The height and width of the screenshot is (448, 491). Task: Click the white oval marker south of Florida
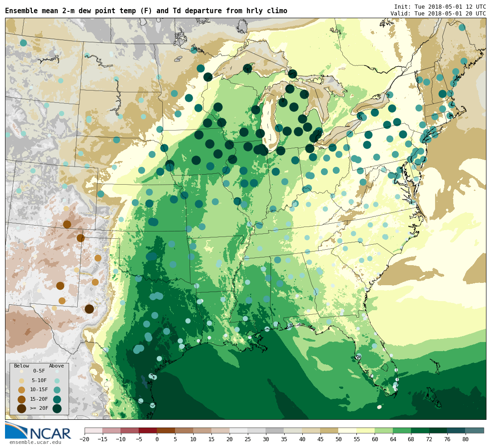pos(379,407)
